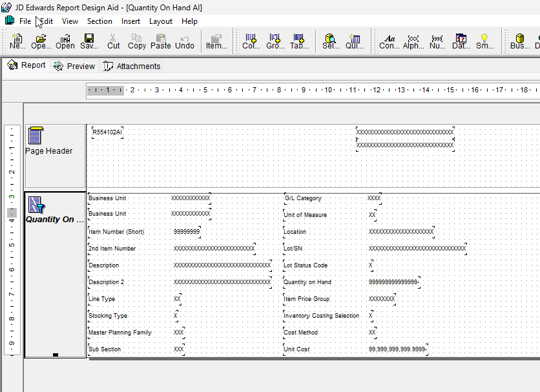The image size is (540, 392).
Task: Click the Cut scissors icon
Action: 113,41
